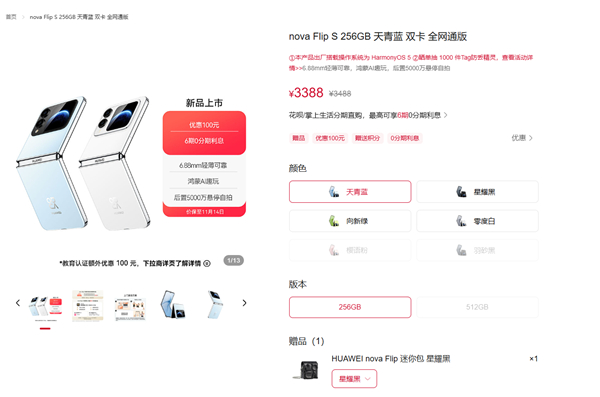Choose the green color variant
This screenshot has height=397, width=600.
click(350, 221)
